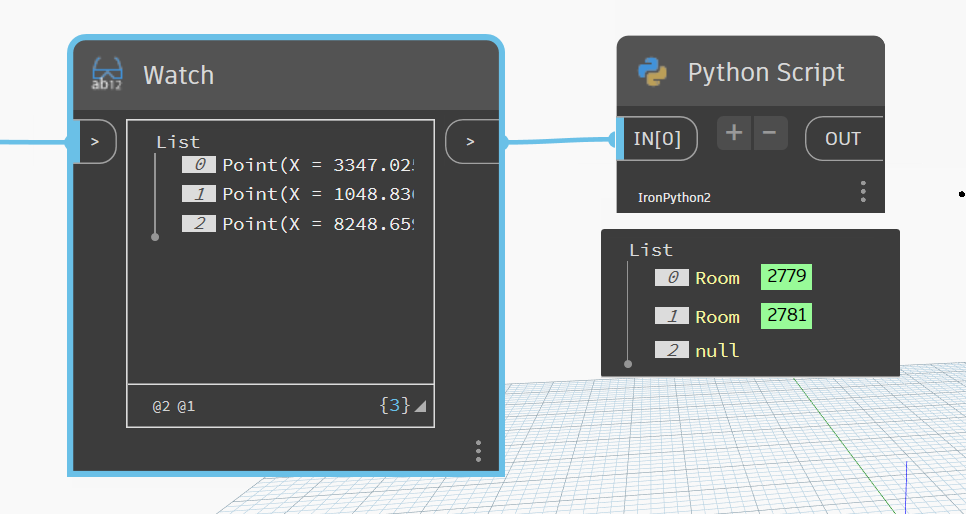966x514 pixels.
Task: Add an input with the plus button
Action: pos(734,133)
